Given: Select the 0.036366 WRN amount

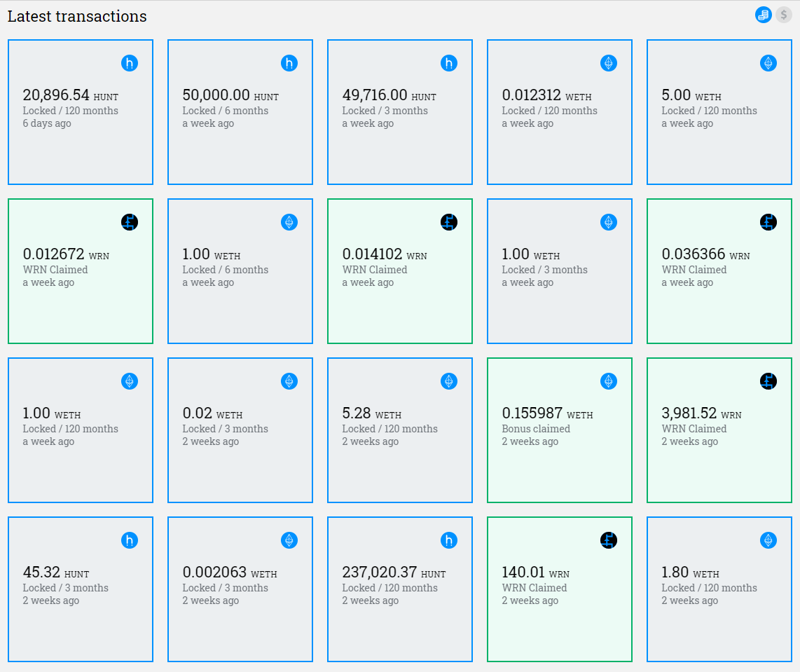Looking at the screenshot, I should click(x=705, y=254).
